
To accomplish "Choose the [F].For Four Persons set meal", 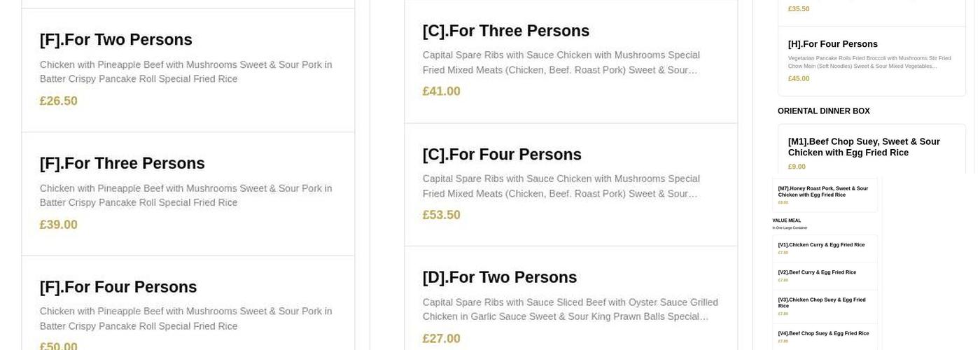I will click(x=118, y=287).
